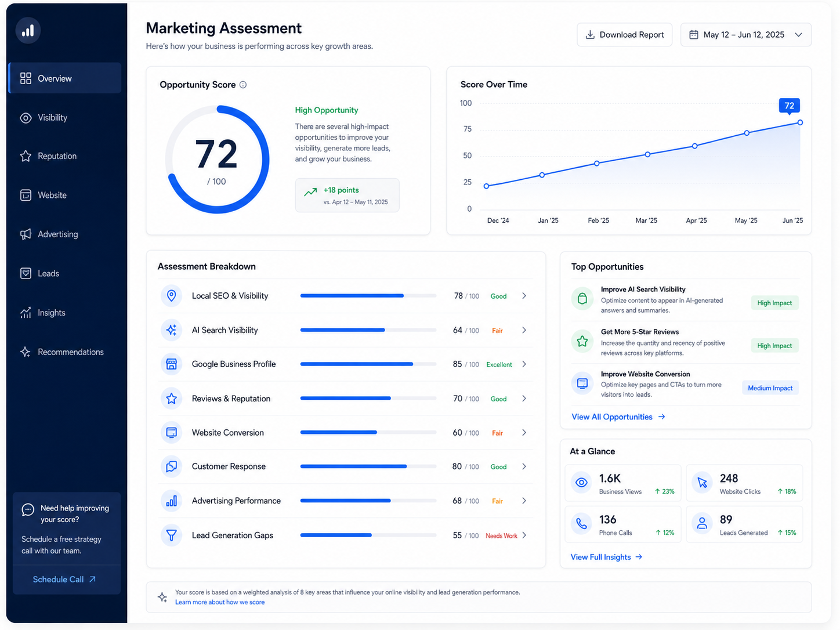Open the May 12 – Jun 12 date range dropdown
840x630 pixels.
pyautogui.click(x=746, y=35)
